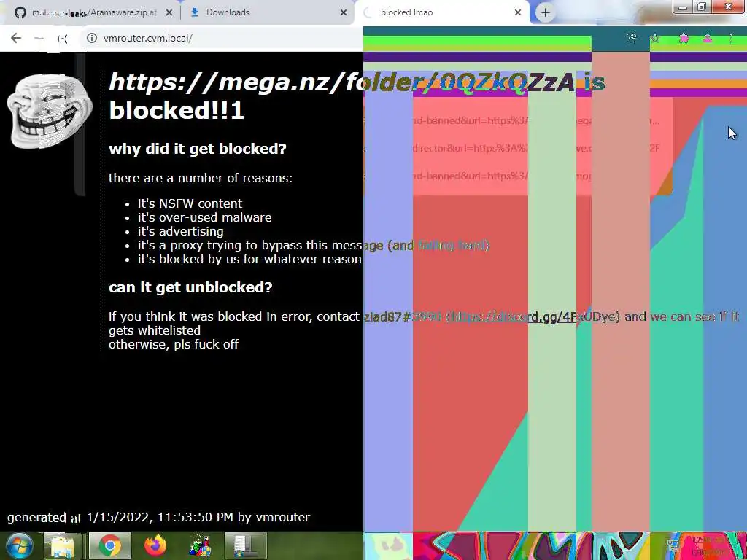Image resolution: width=747 pixels, height=560 pixels.
Task: Open Windows Explorer from the taskbar
Action: [63, 545]
